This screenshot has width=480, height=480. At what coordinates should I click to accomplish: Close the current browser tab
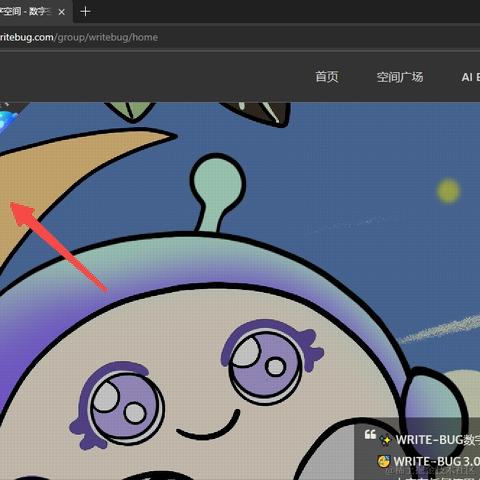pyautogui.click(x=62, y=12)
